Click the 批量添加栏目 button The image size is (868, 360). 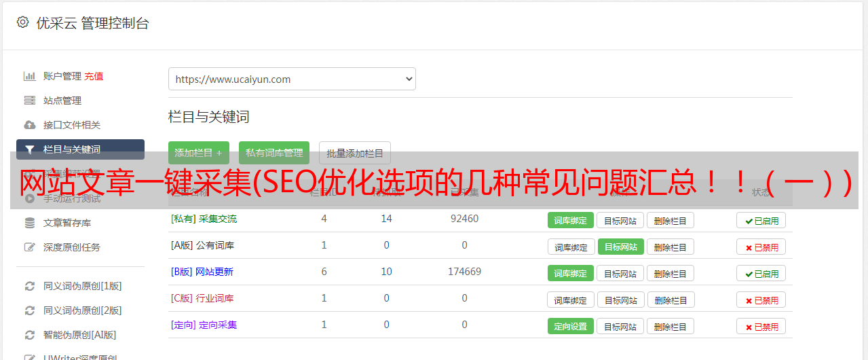point(355,153)
